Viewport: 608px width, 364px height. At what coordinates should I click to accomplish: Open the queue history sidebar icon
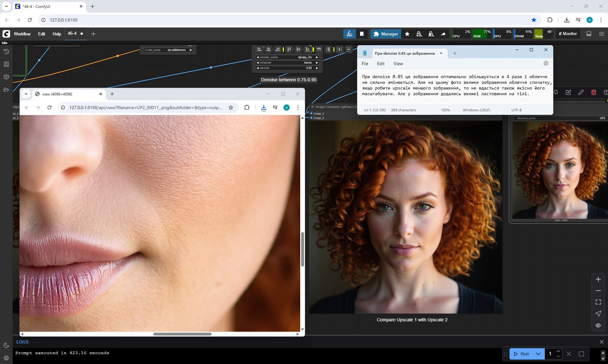point(6,52)
